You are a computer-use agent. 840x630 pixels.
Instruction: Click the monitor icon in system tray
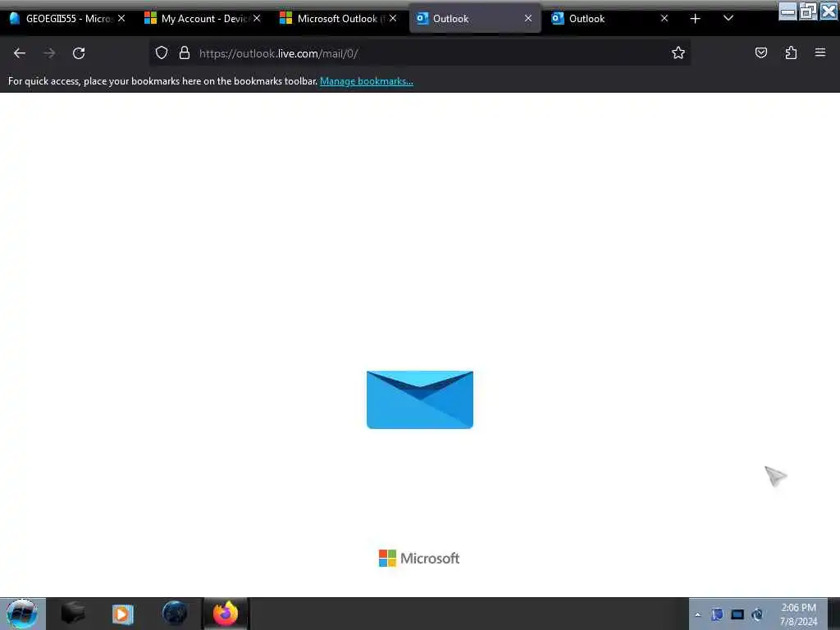[737, 614]
